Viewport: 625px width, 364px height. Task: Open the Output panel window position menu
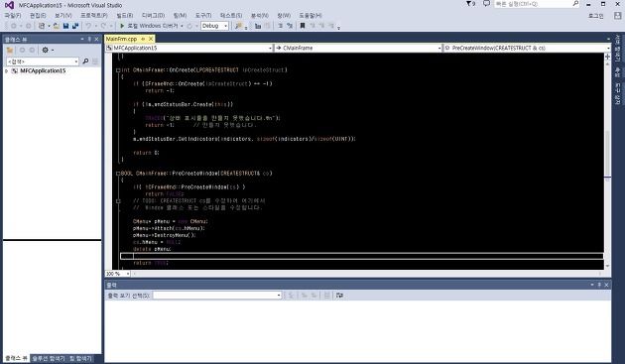point(592,285)
